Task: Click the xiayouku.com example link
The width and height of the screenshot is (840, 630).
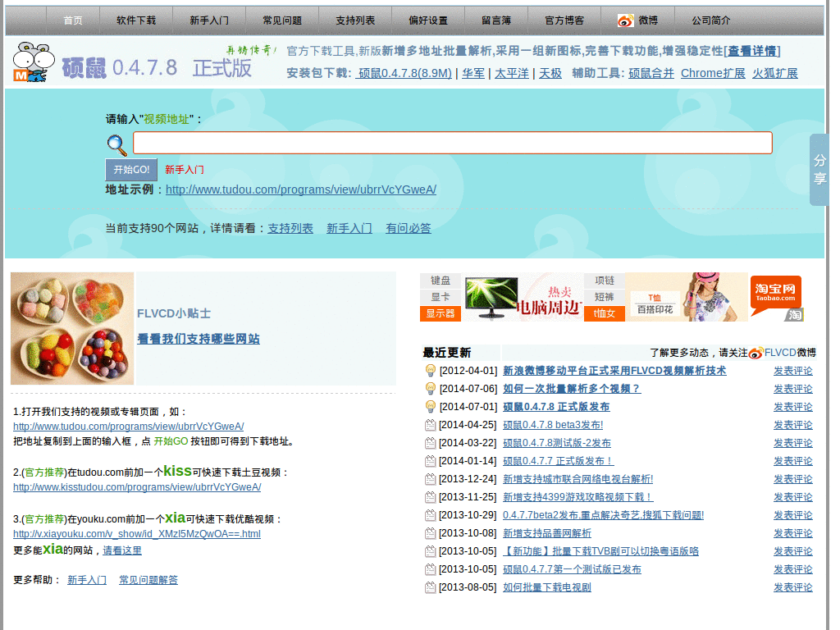Action: click(x=137, y=534)
